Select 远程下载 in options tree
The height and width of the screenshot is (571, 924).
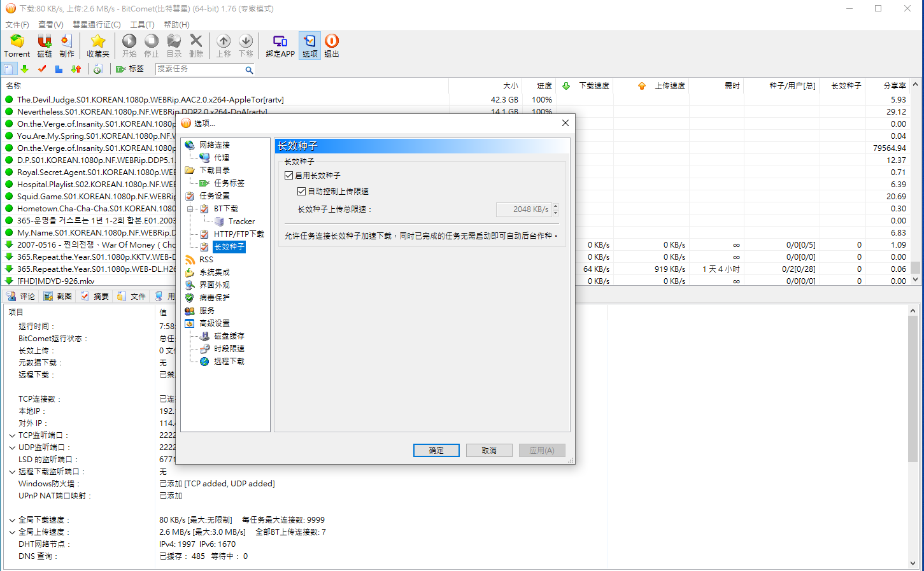tap(229, 361)
